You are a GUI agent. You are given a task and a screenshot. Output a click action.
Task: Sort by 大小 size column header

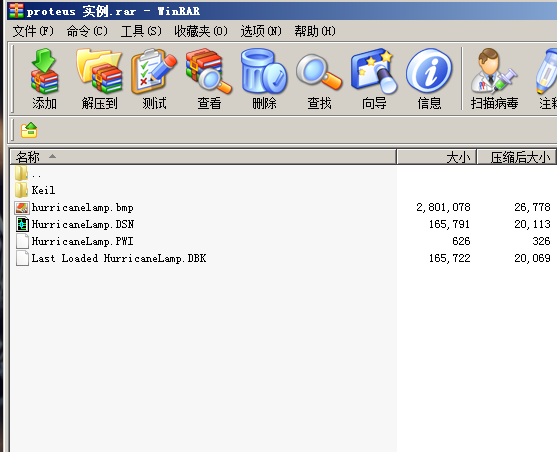[436, 157]
